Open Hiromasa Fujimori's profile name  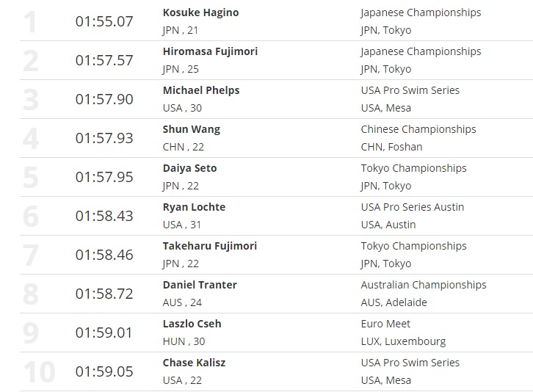click(210, 51)
